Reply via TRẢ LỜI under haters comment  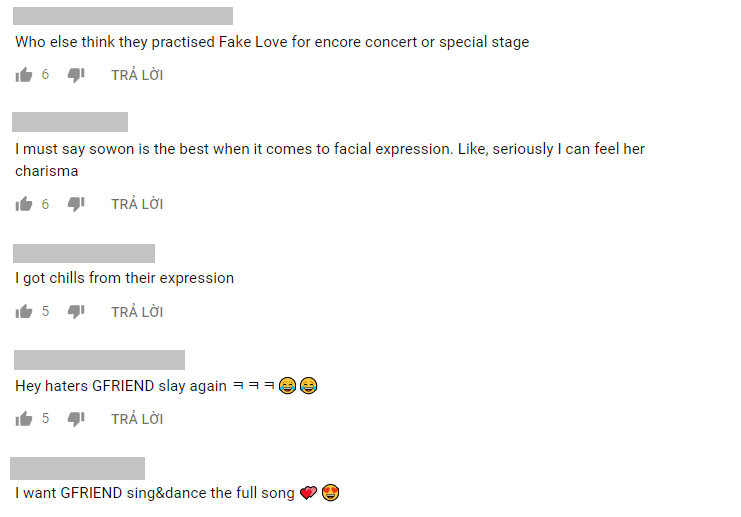137,419
